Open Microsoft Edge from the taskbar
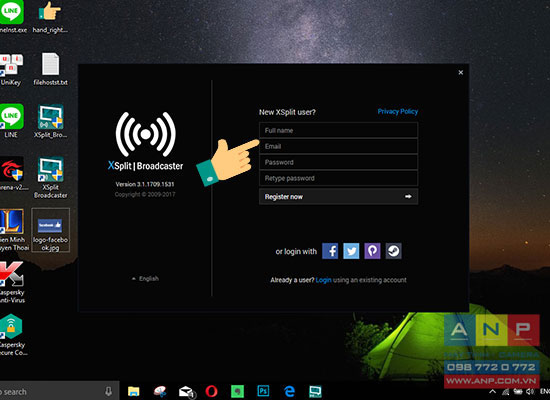This screenshot has height=400, width=550. (289, 391)
